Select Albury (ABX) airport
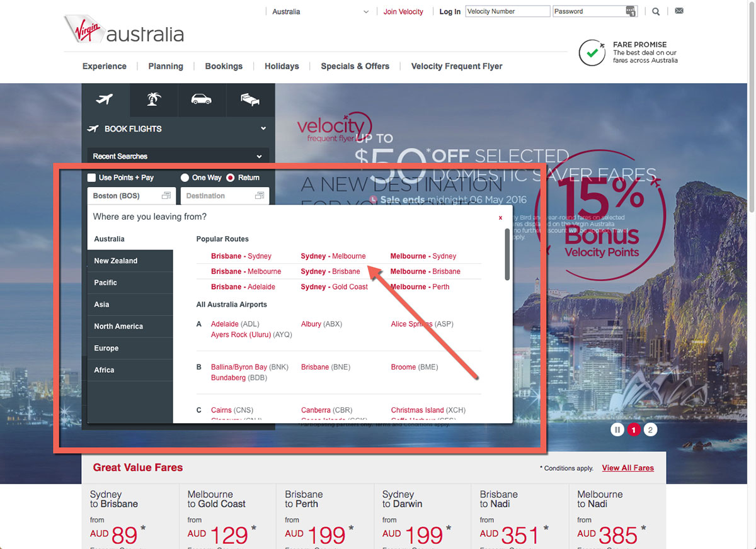 tap(321, 324)
